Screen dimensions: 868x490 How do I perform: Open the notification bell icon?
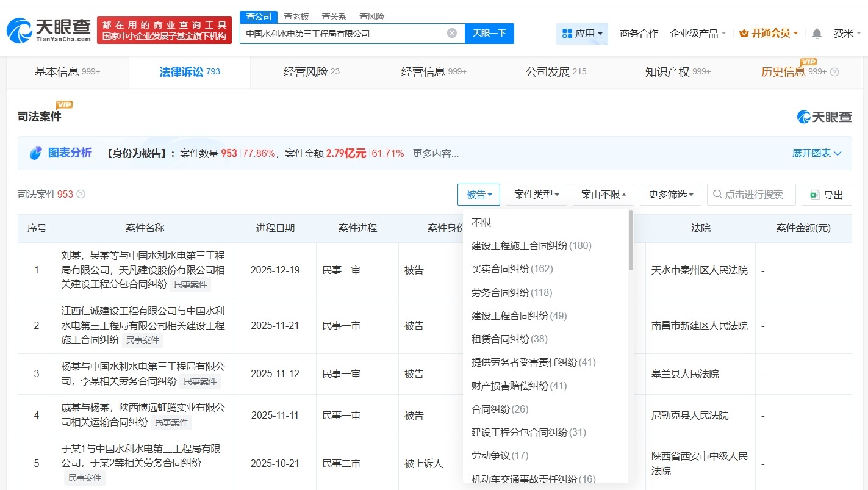[816, 34]
